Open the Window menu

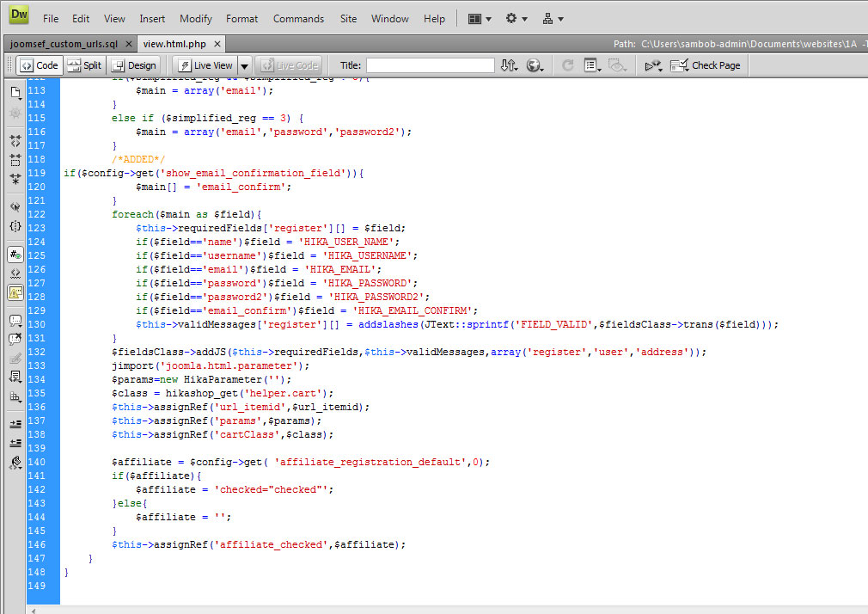[389, 19]
